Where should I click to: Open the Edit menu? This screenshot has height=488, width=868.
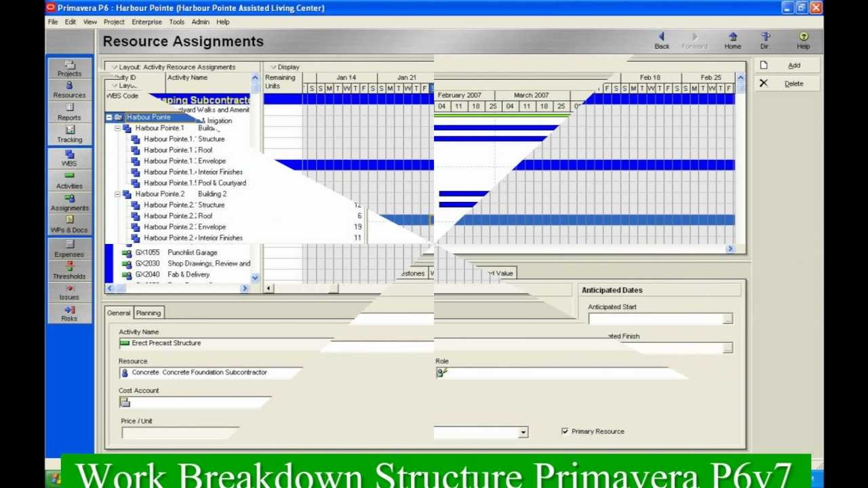click(x=70, y=22)
